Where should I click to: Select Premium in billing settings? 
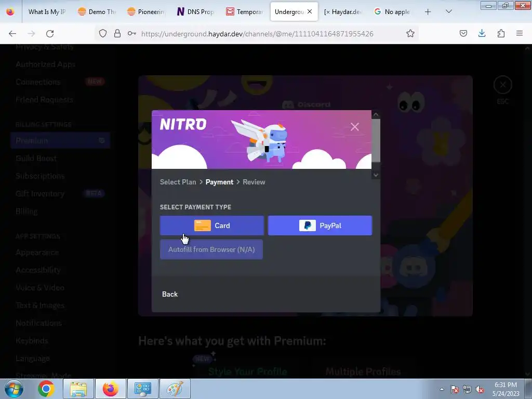[60, 140]
